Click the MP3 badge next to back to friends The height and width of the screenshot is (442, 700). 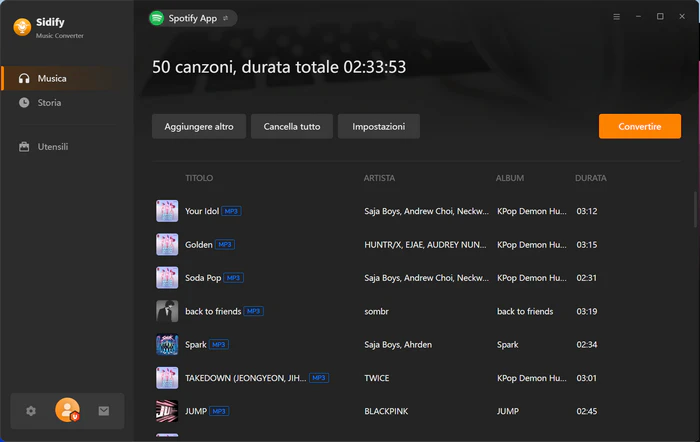(x=254, y=311)
